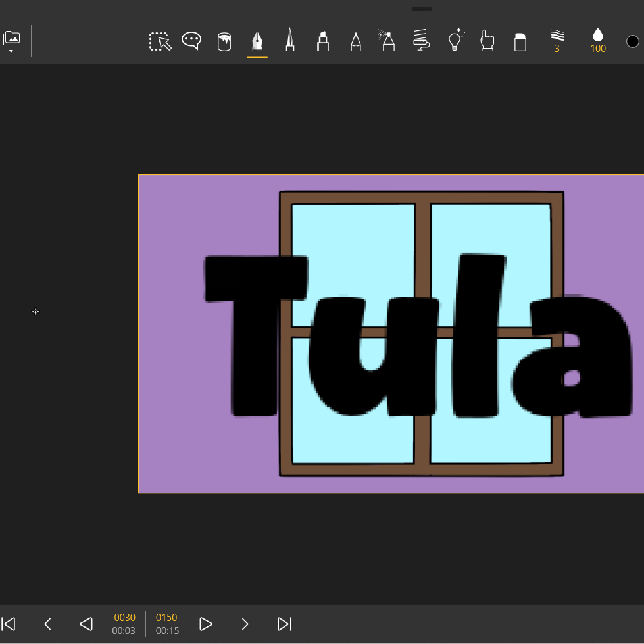Open the black color swatch
This screenshot has height=644, width=644.
tap(633, 41)
